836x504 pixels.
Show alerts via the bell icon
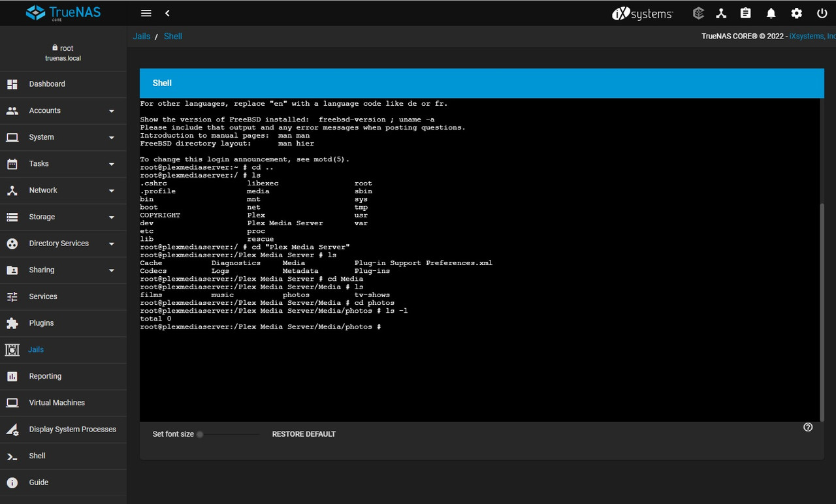pos(771,13)
